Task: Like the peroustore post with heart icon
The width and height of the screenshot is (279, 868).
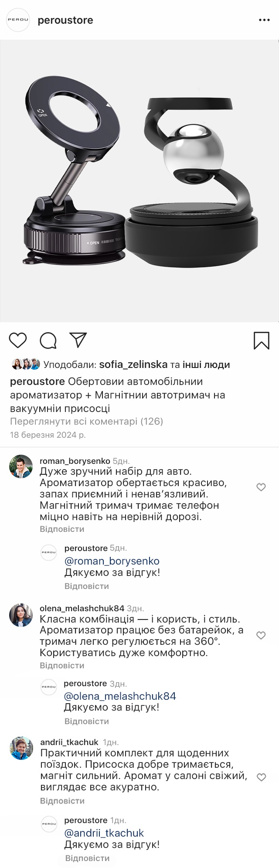Action: coord(18,340)
